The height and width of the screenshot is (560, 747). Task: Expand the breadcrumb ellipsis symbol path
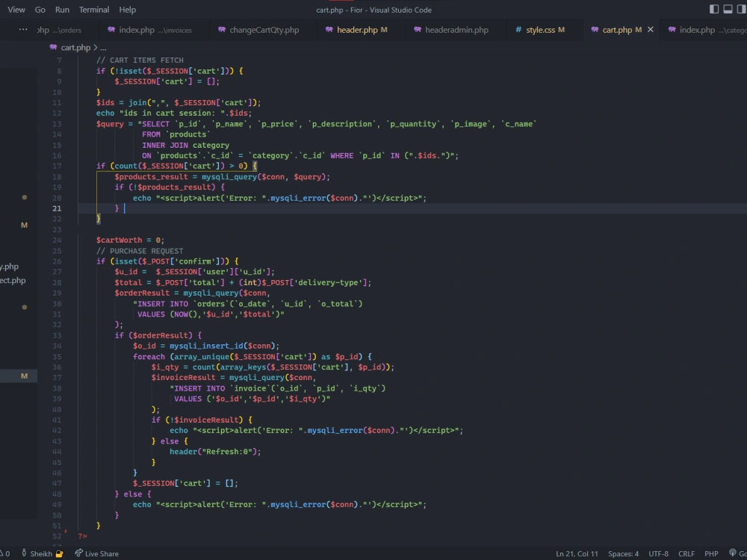(103, 48)
